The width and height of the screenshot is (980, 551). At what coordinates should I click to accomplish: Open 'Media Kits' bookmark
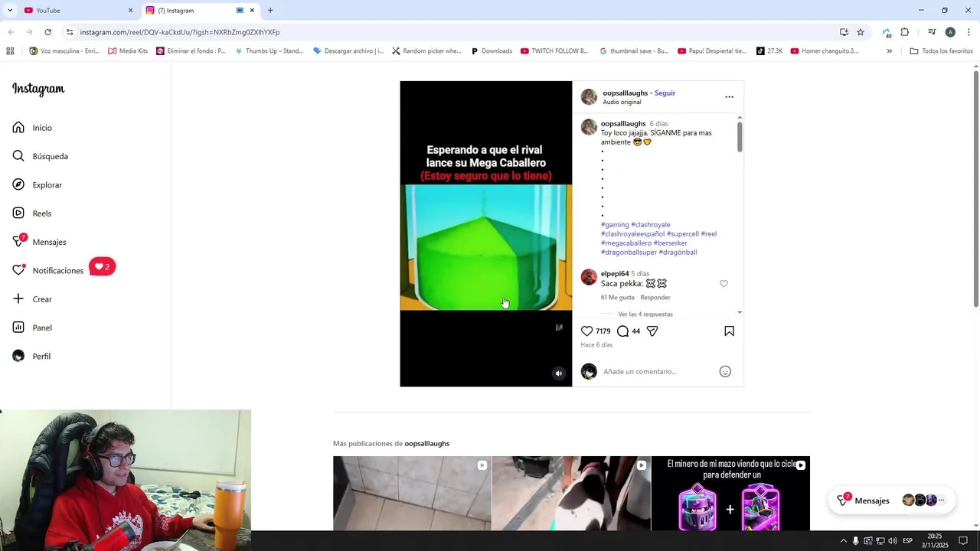click(128, 51)
